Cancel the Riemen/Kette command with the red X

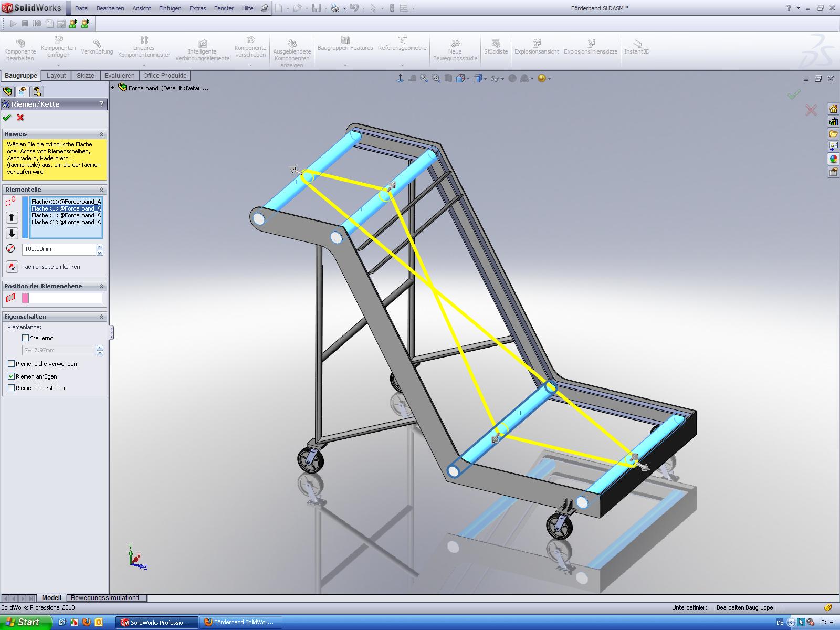coord(20,118)
